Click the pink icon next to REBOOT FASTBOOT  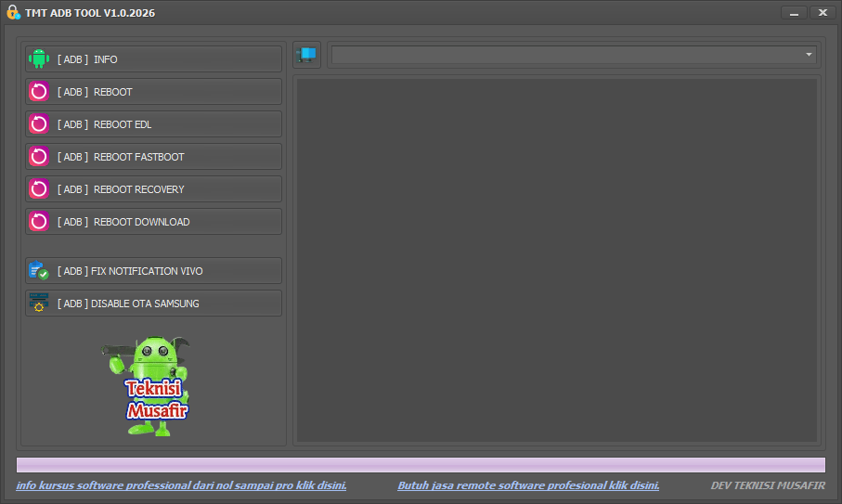[x=38, y=157]
